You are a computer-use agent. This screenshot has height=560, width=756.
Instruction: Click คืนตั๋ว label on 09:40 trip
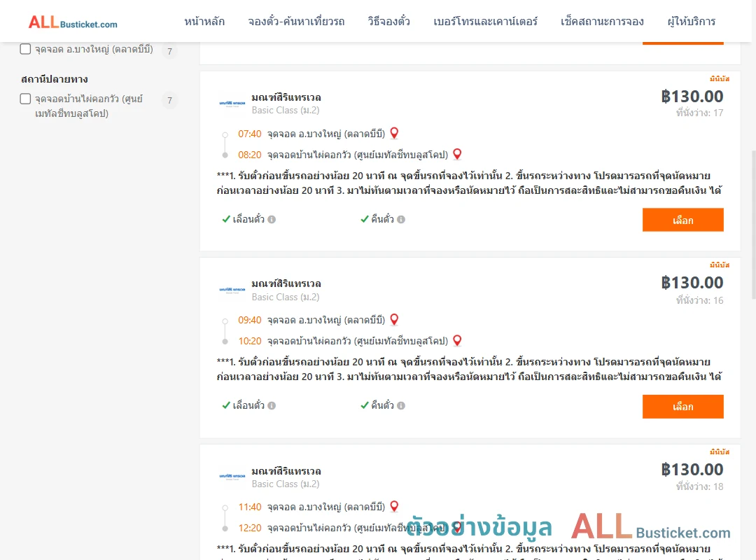click(382, 406)
